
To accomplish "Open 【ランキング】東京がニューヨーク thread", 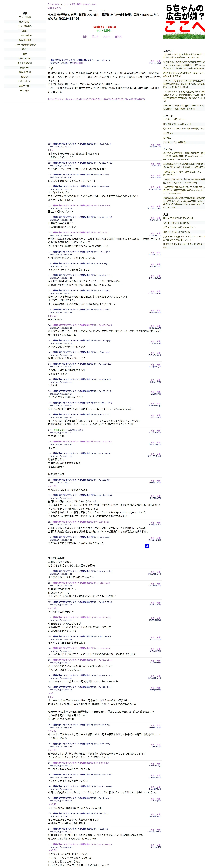I will pos(184,84).
